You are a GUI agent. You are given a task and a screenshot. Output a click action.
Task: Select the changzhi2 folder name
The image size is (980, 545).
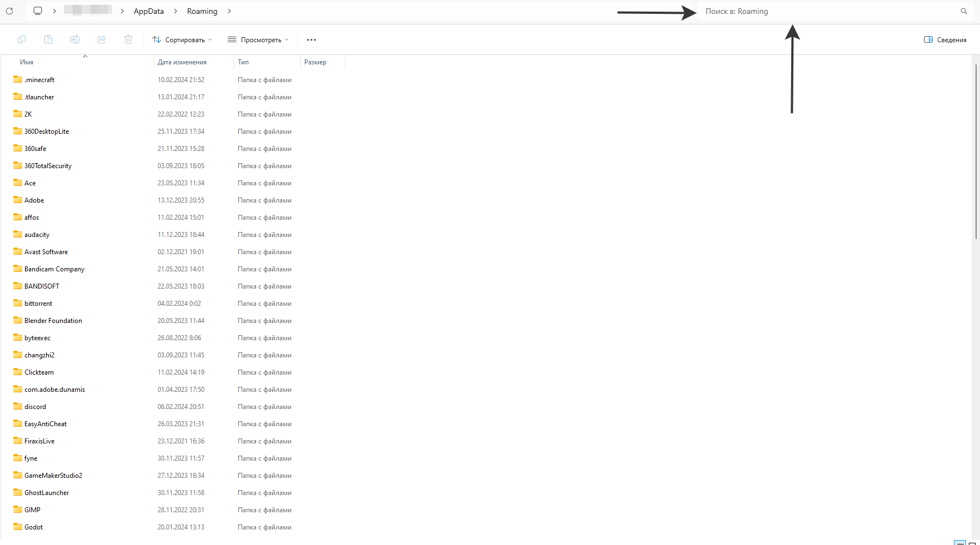(x=39, y=355)
